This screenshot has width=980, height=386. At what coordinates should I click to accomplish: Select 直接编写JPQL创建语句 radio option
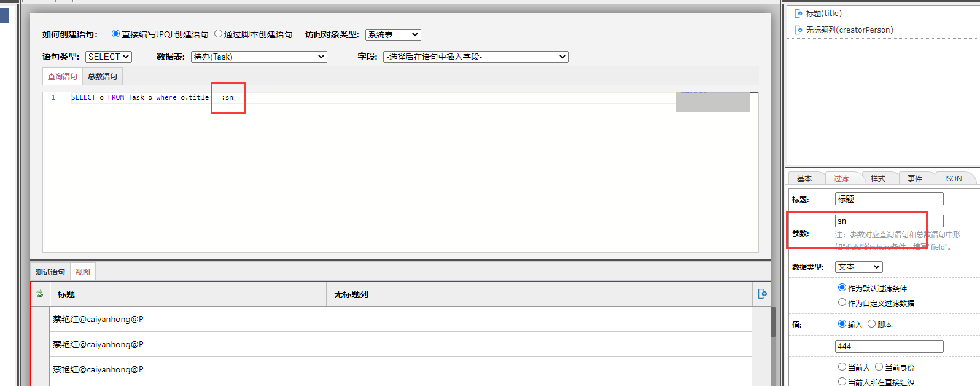(115, 34)
